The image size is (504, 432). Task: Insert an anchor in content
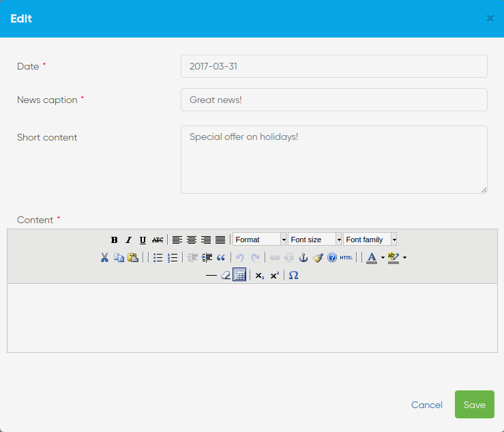click(303, 257)
